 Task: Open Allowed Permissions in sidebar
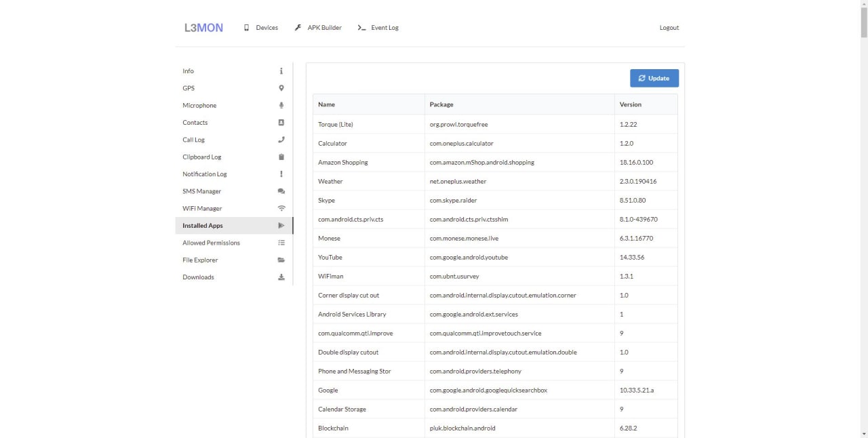point(211,243)
